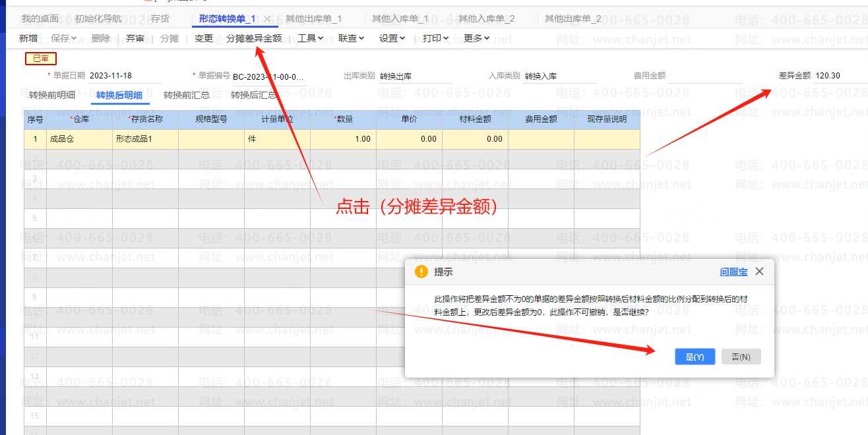Open the 其他出库单_1 tab
Viewport: 868px width, 435px height.
[x=313, y=19]
